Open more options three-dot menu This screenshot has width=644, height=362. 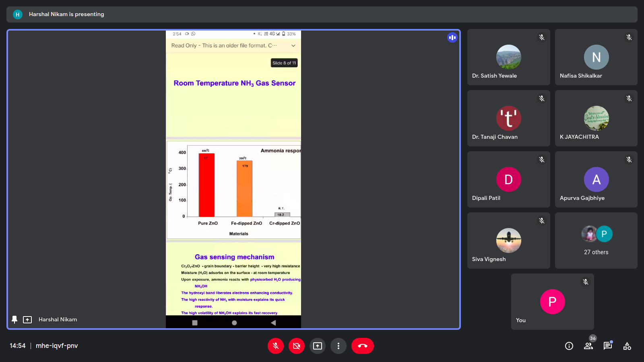coord(339,346)
